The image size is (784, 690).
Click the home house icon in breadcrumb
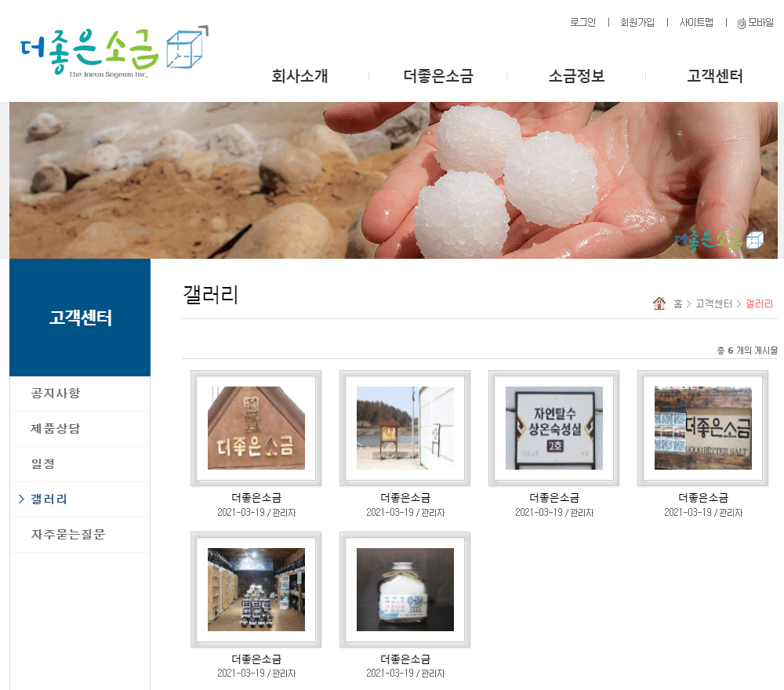coord(659,303)
